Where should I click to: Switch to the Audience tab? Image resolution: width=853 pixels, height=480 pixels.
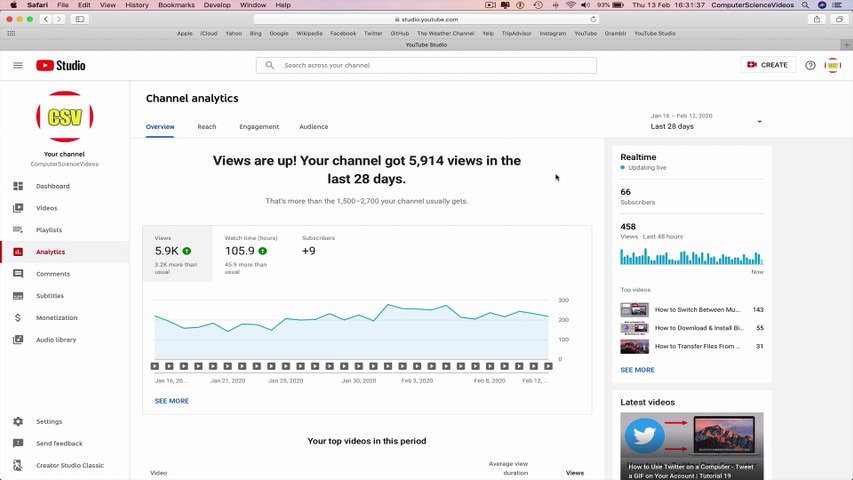pos(313,127)
